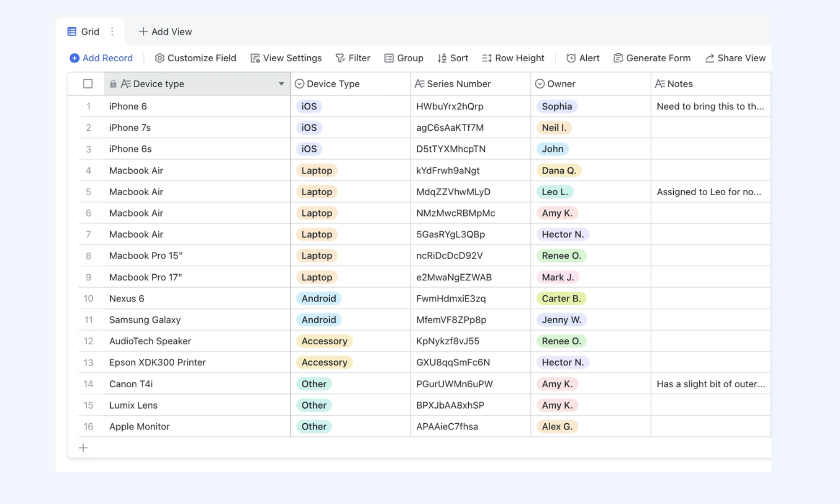Click the Android tag in Nexus 6 row

[319, 299]
